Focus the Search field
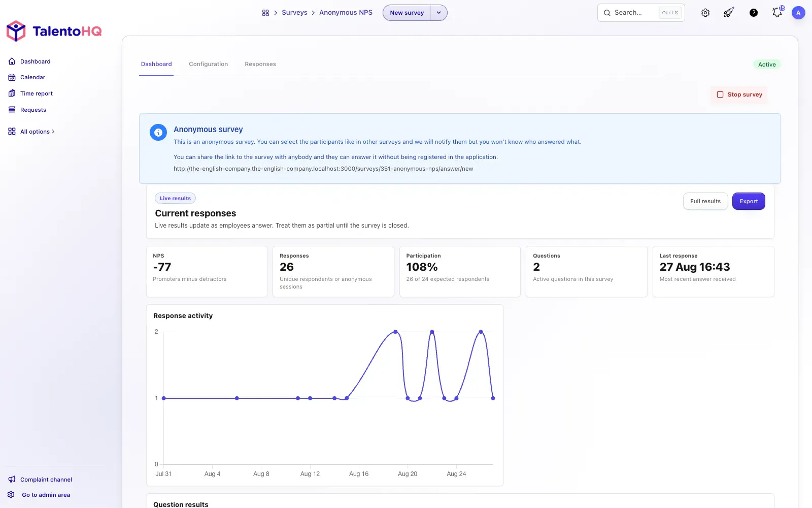The width and height of the screenshot is (812, 508). (641, 13)
